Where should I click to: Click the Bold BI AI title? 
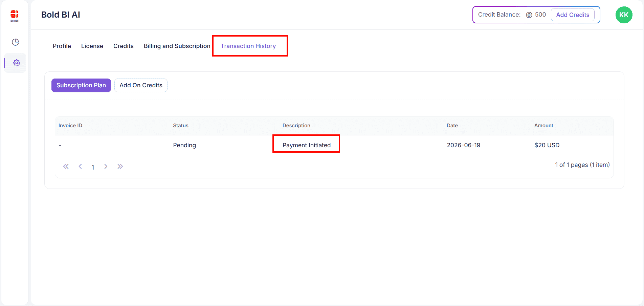[x=61, y=15]
